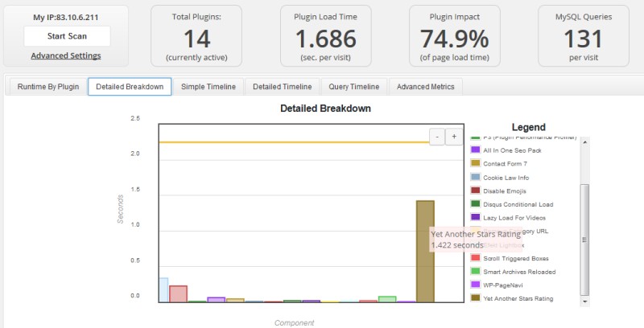The width and height of the screenshot is (644, 328).
Task: Click the Scroll Triggered Boxes legend swatch
Action: point(475,258)
